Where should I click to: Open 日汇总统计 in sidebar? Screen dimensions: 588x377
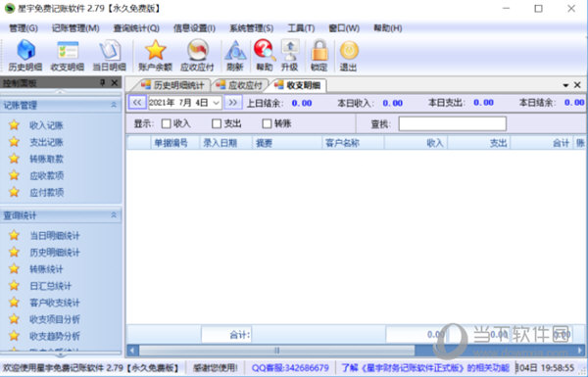(x=51, y=286)
